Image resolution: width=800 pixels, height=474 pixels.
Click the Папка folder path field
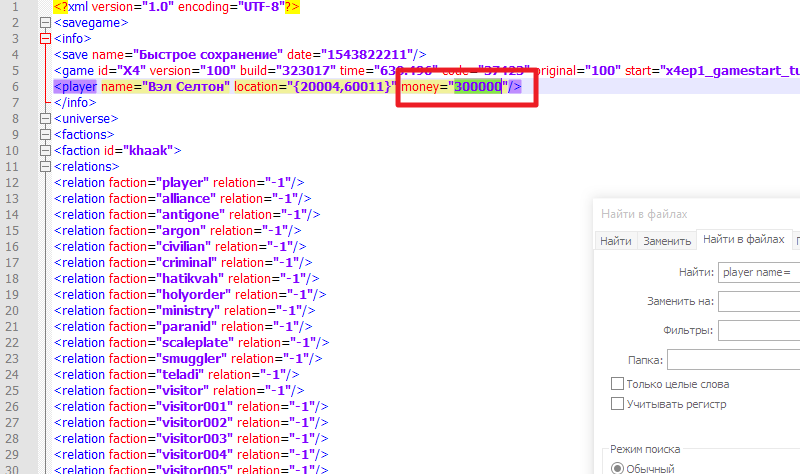734,360
